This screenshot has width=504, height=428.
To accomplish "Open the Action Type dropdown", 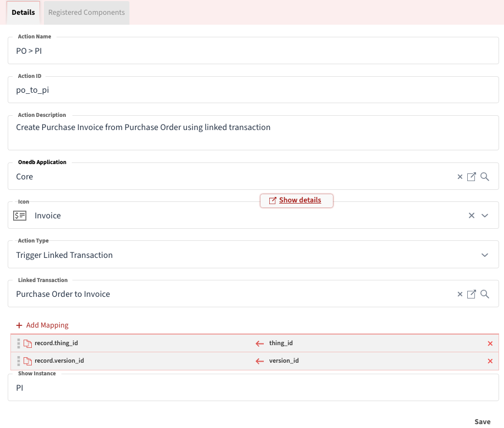I will tap(484, 255).
